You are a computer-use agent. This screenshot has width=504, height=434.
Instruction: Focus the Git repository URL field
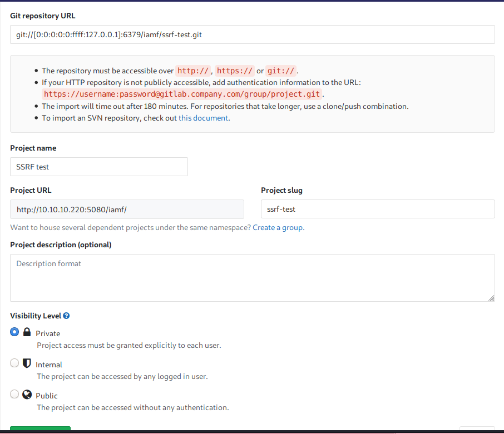click(252, 34)
